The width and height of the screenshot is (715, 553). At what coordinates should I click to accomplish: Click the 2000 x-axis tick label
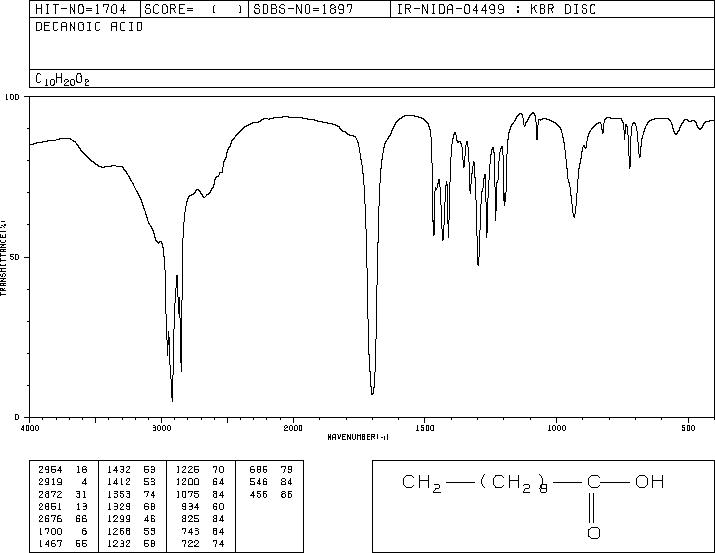tap(293, 428)
